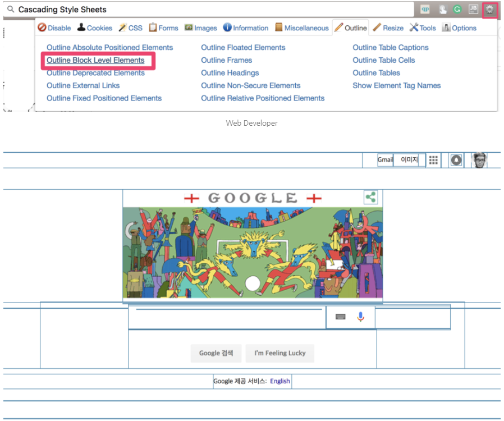Click Outline Fixed Positioned Elements
Image resolution: width=504 pixels, height=421 pixels.
point(104,98)
